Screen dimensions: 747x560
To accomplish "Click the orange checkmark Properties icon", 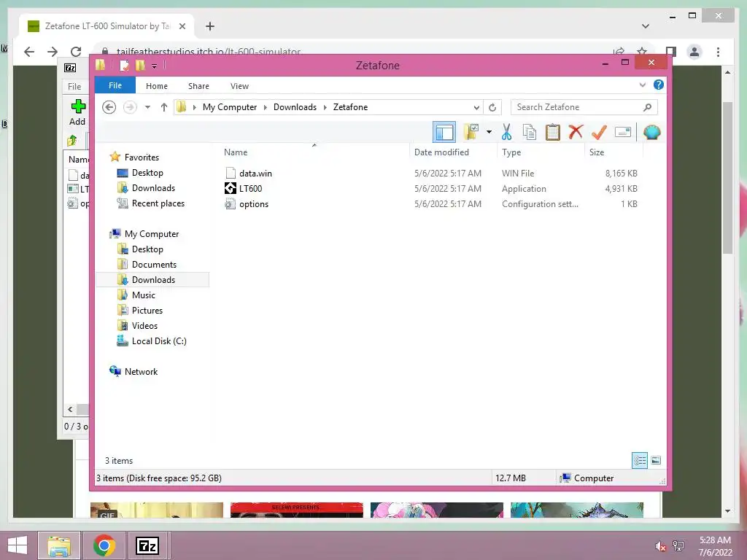I will click(x=599, y=132).
